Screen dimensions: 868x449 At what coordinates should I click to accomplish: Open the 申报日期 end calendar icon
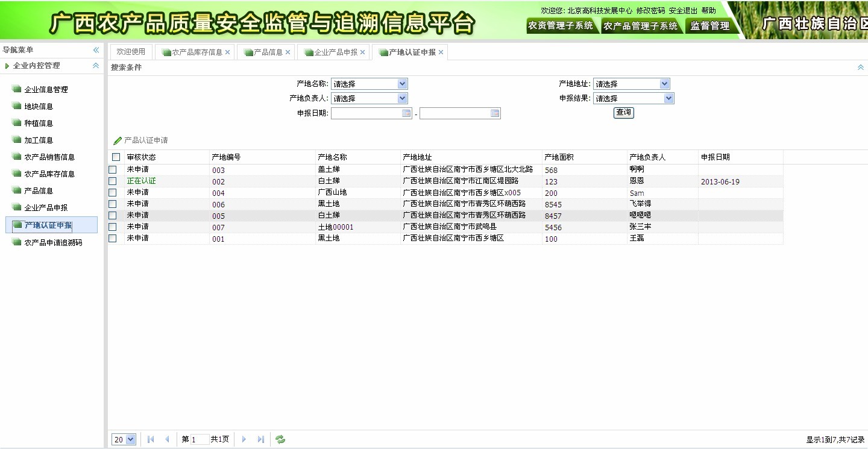pyautogui.click(x=495, y=113)
